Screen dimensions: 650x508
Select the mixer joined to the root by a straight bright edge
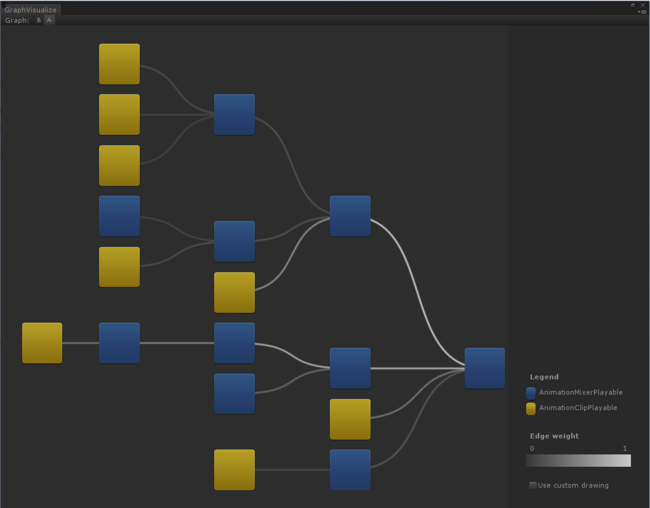(350, 368)
